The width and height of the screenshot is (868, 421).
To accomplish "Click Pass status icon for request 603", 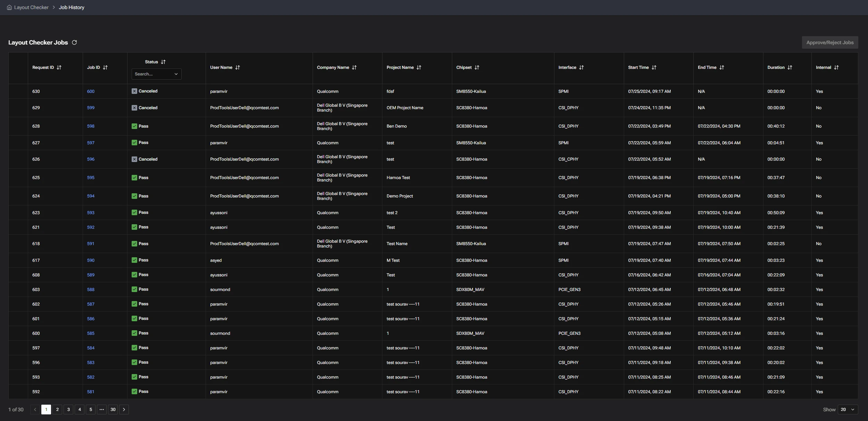I will [134, 289].
